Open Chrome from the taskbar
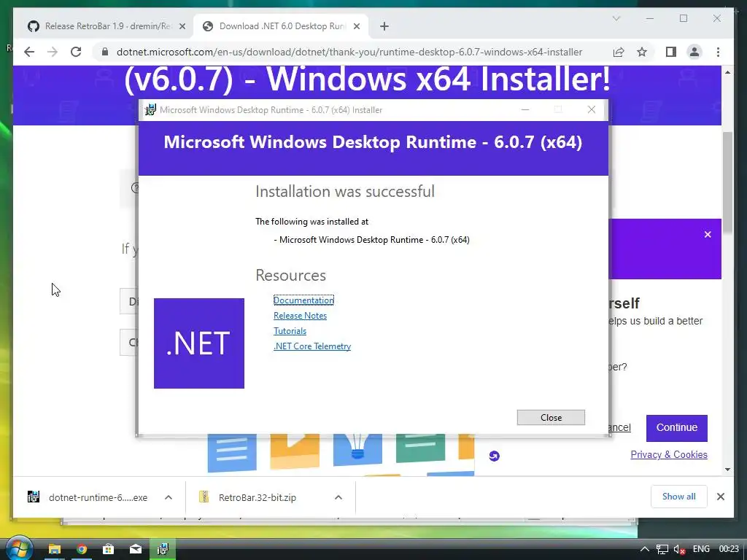This screenshot has width=747, height=560. pos(82,549)
